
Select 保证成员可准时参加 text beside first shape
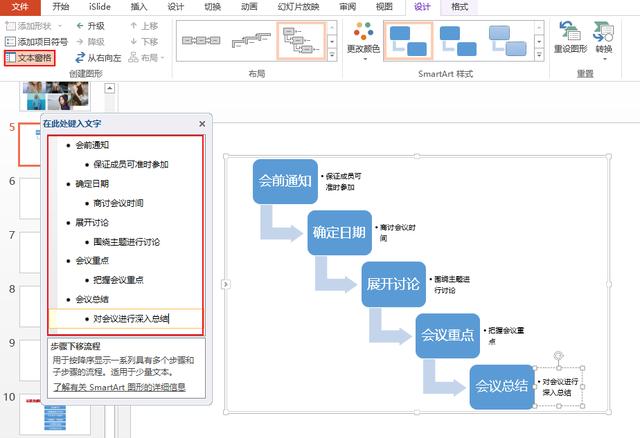[x=342, y=182]
